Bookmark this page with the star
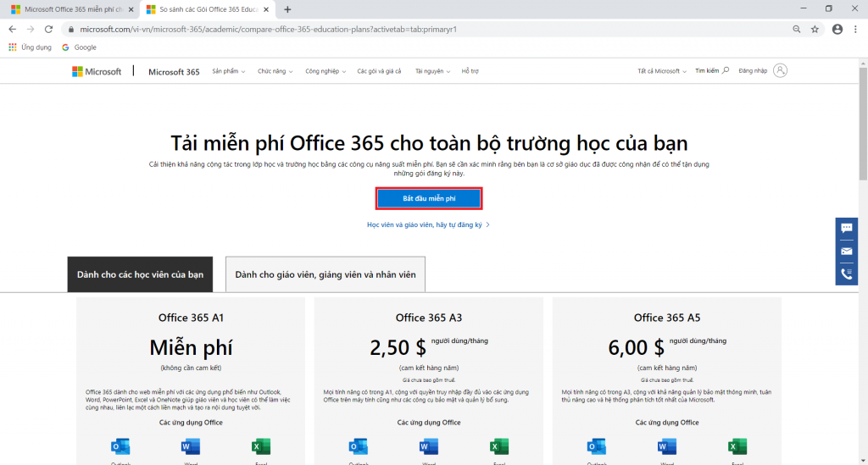 tap(815, 30)
